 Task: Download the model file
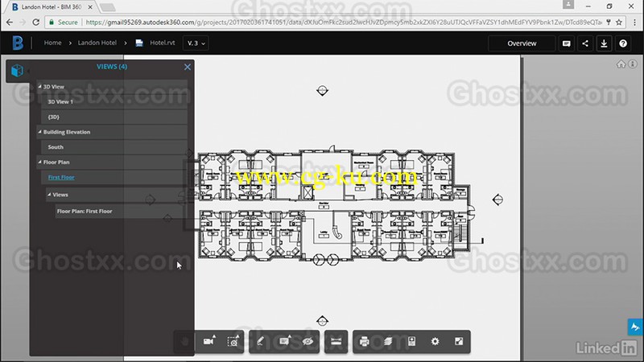[x=605, y=43]
